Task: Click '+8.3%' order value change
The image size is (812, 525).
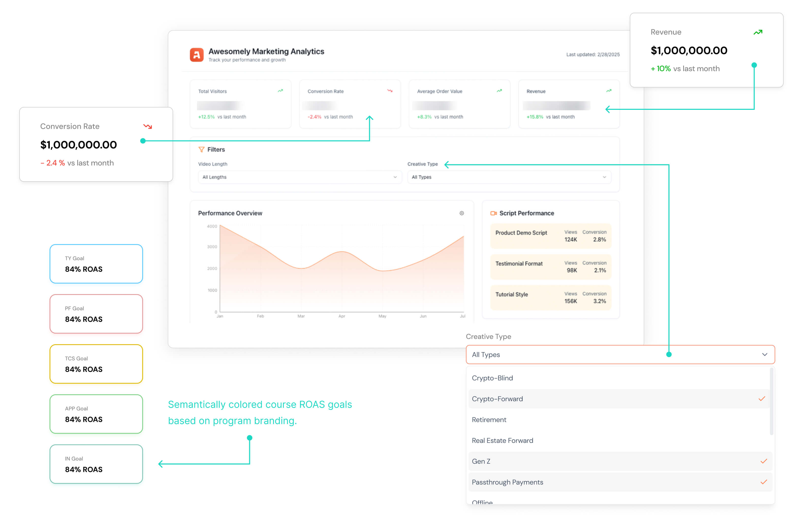Action: click(424, 117)
